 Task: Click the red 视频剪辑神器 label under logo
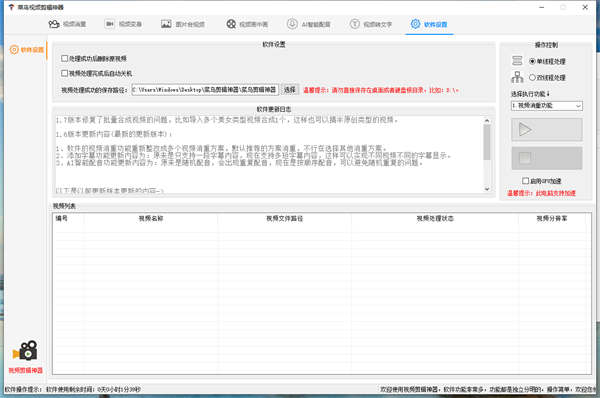pyautogui.click(x=26, y=370)
